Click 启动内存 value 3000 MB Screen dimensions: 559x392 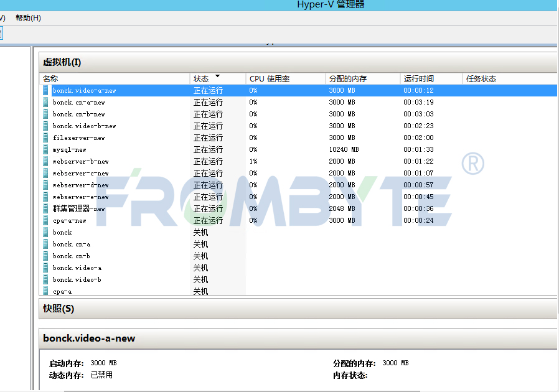[103, 363]
